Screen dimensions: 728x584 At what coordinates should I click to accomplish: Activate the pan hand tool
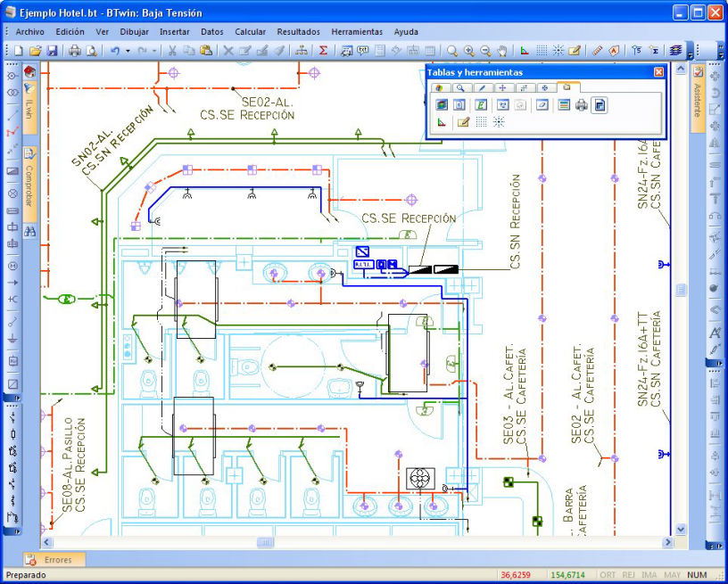(502, 51)
